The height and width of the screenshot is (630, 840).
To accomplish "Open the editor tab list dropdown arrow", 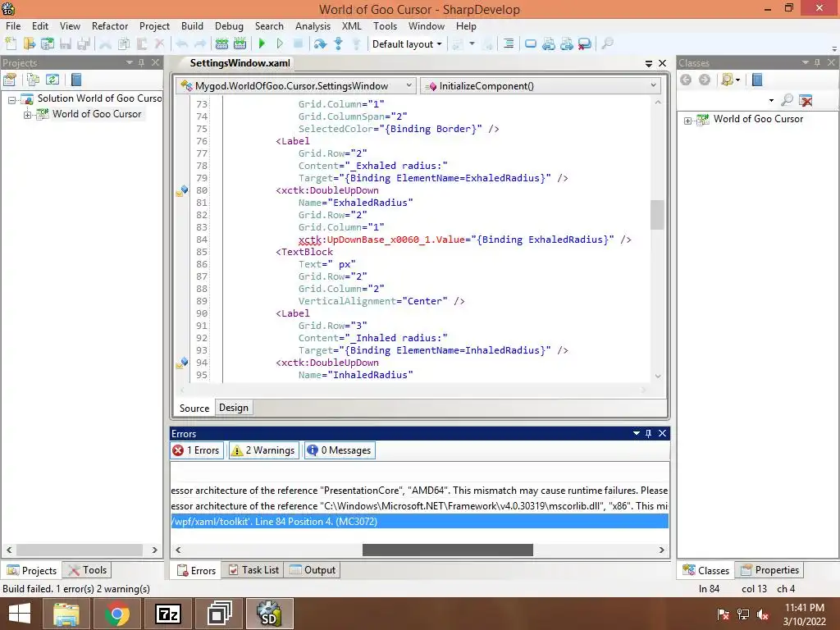I will coord(649,64).
